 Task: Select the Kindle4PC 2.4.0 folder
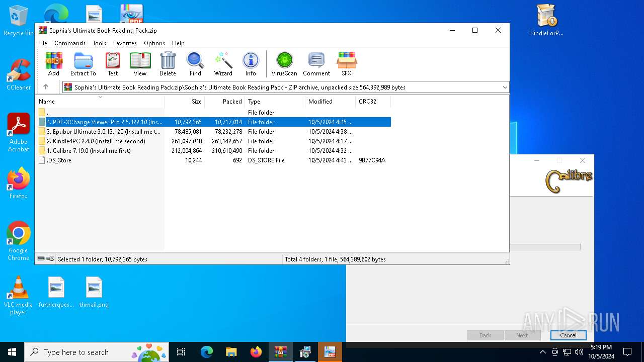[213, 141]
